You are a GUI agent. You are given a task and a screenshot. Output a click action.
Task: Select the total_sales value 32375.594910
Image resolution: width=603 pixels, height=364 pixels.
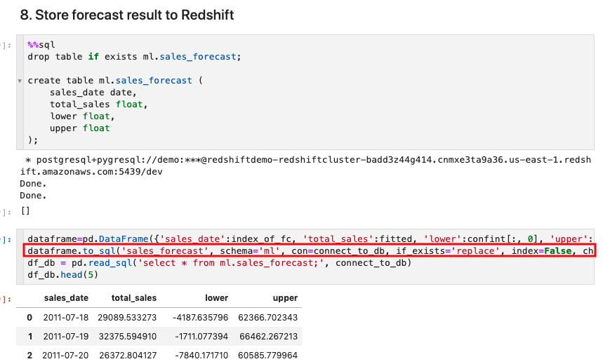click(x=133, y=337)
